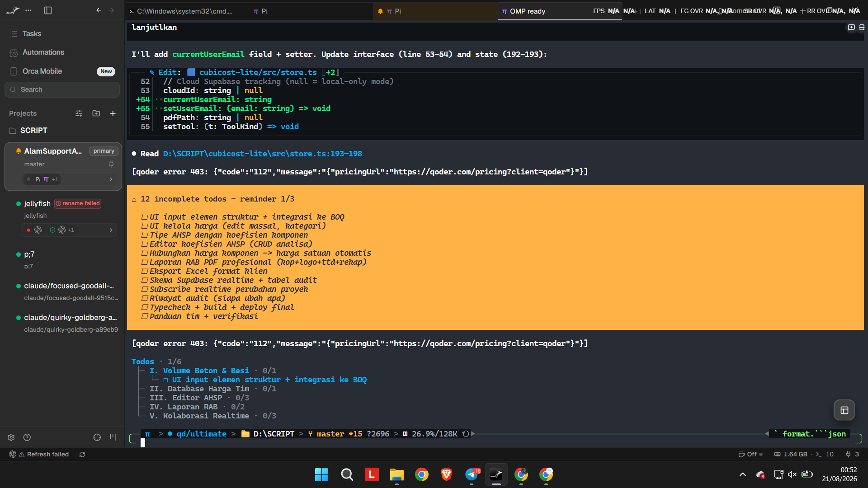
Task: Add a project folder via folder-plus icon
Action: point(96,113)
